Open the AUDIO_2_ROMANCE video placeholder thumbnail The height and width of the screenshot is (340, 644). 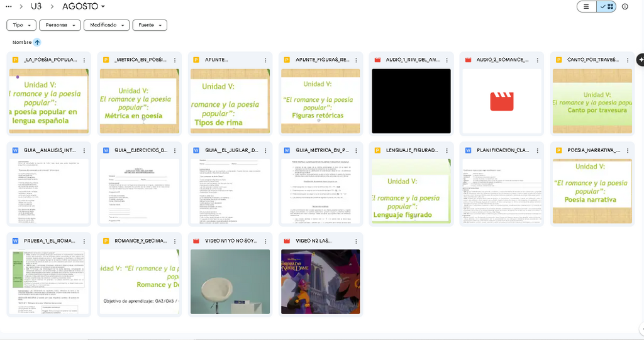(x=502, y=101)
